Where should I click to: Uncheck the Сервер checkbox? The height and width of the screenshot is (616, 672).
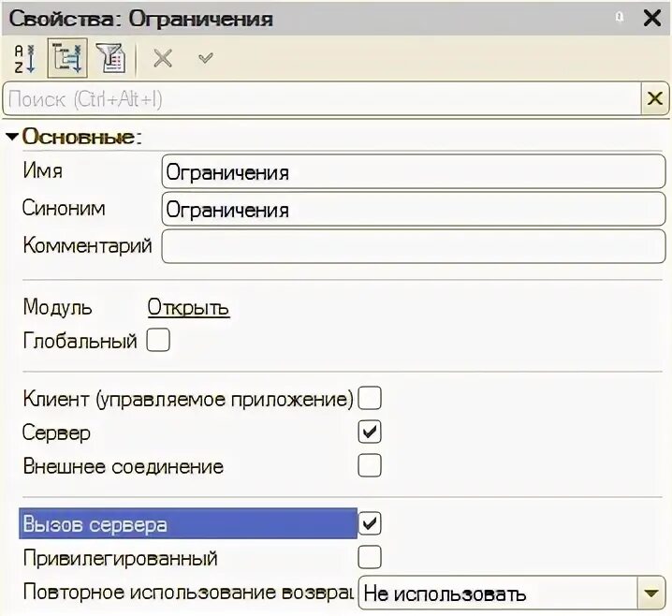[x=370, y=432]
